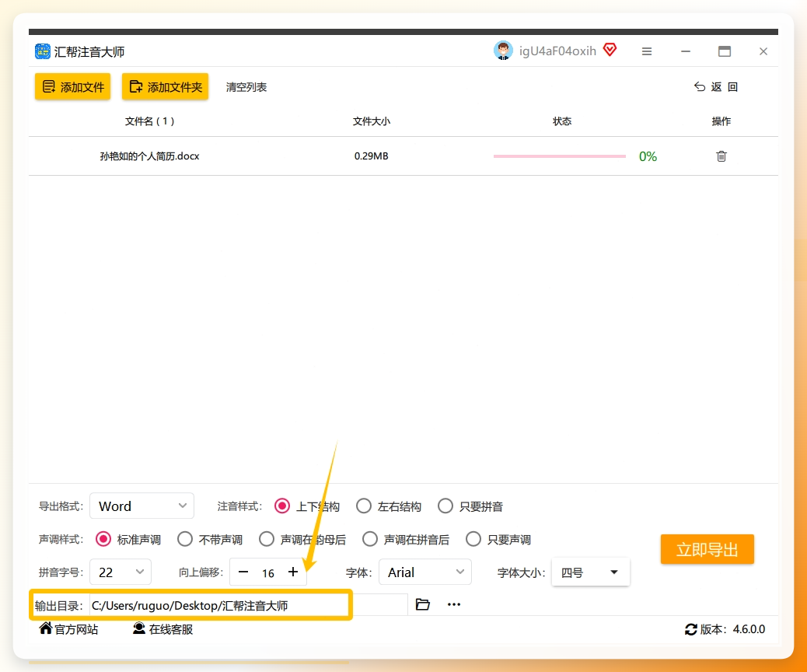This screenshot has width=807, height=672.
Task: Increase 向上偏移 with plus button
Action: [x=293, y=572]
